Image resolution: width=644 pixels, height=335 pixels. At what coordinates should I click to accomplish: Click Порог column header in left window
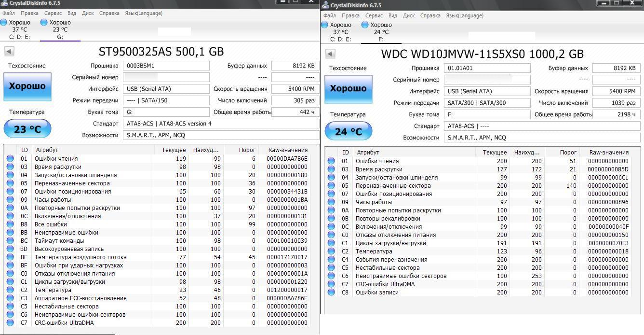point(241,150)
